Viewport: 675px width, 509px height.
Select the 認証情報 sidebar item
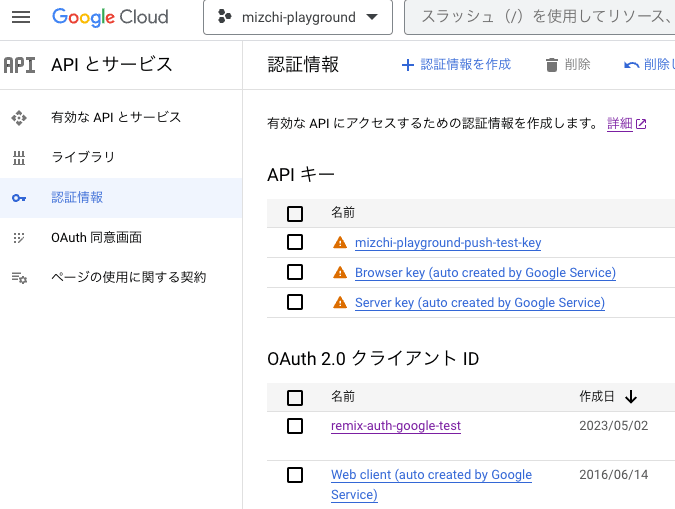click(x=121, y=198)
